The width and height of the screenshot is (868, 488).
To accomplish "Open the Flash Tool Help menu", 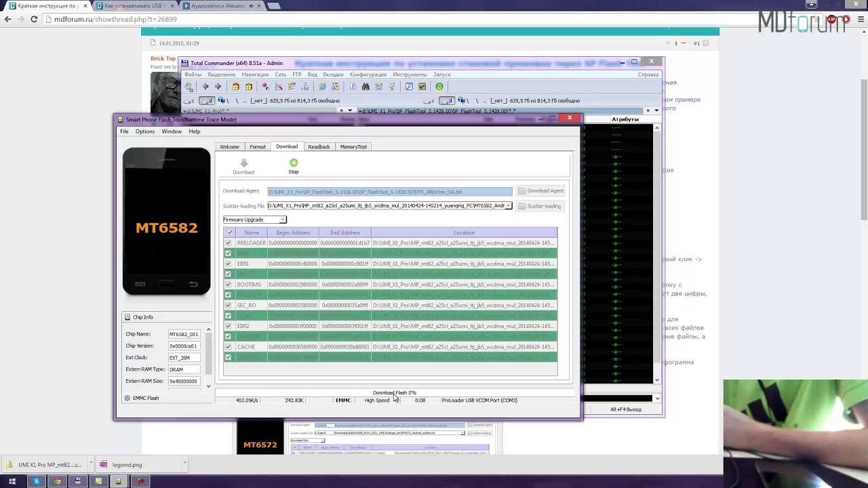I will click(195, 131).
